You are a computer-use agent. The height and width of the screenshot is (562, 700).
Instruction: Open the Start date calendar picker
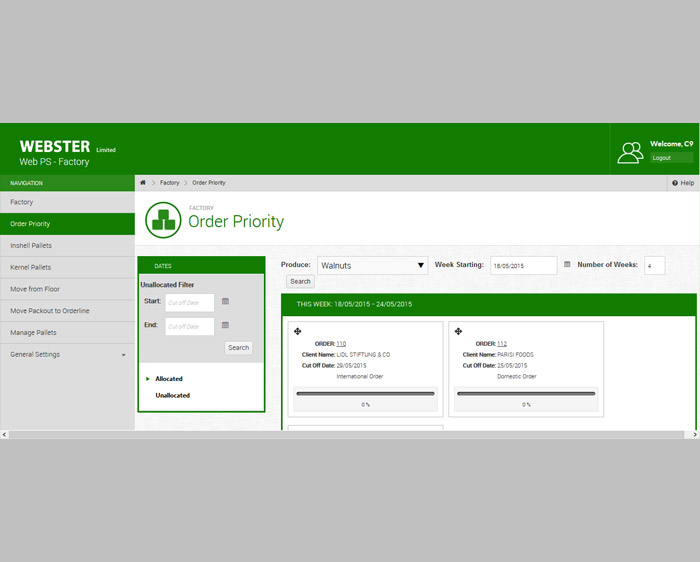pyautogui.click(x=225, y=301)
